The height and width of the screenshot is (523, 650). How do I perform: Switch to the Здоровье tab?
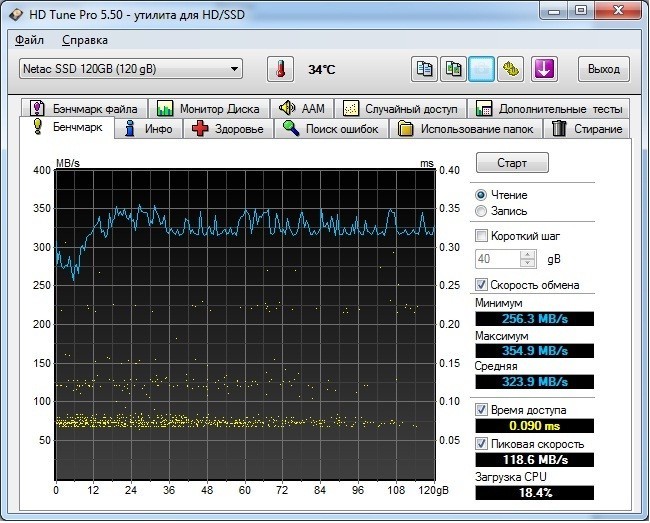coord(228,129)
